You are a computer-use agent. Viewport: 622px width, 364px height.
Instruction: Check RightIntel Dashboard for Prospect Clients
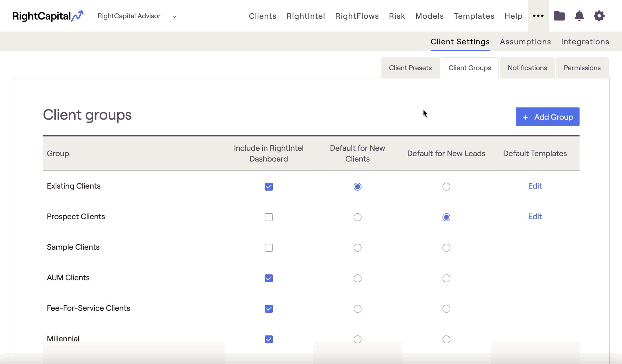click(269, 217)
